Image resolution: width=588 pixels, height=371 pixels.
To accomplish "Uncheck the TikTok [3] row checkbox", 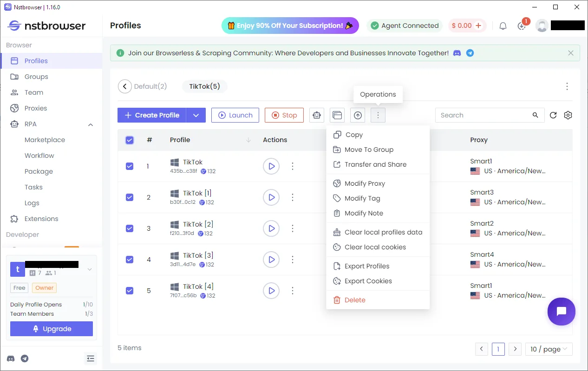I will pyautogui.click(x=130, y=259).
